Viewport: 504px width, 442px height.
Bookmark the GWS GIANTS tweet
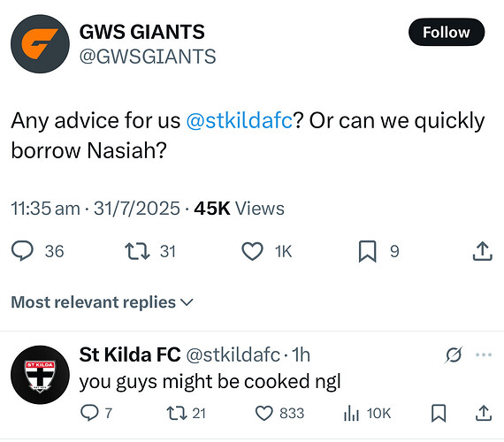tap(368, 251)
